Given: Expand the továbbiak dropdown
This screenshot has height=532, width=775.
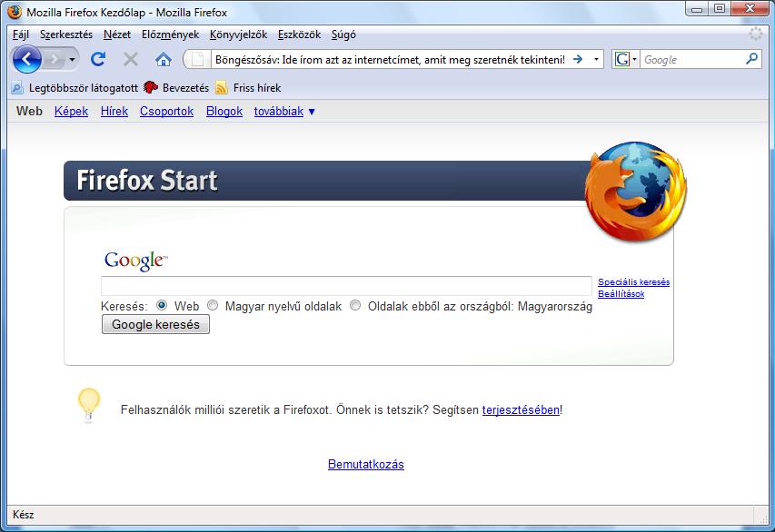Looking at the screenshot, I should coord(284,111).
